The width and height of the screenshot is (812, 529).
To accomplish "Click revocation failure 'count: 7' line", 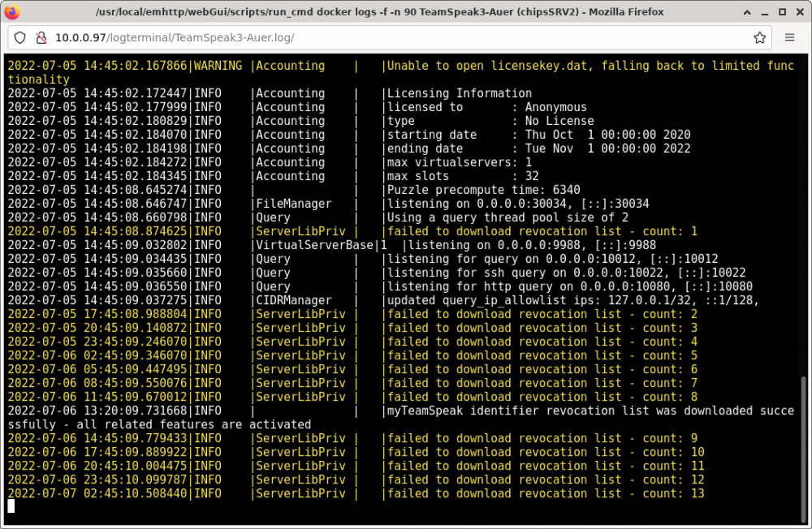I will point(352,383).
